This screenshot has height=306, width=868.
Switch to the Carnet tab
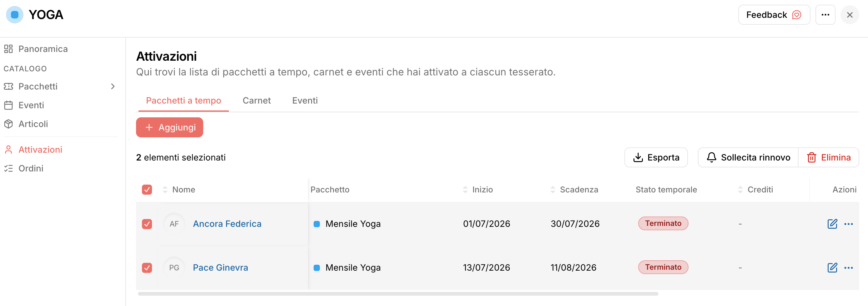tap(256, 100)
